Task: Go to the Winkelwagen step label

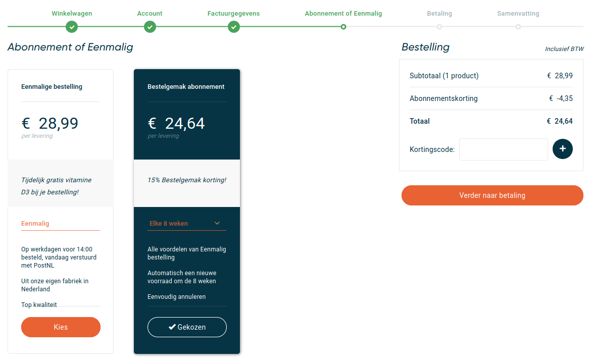Action: [72, 14]
